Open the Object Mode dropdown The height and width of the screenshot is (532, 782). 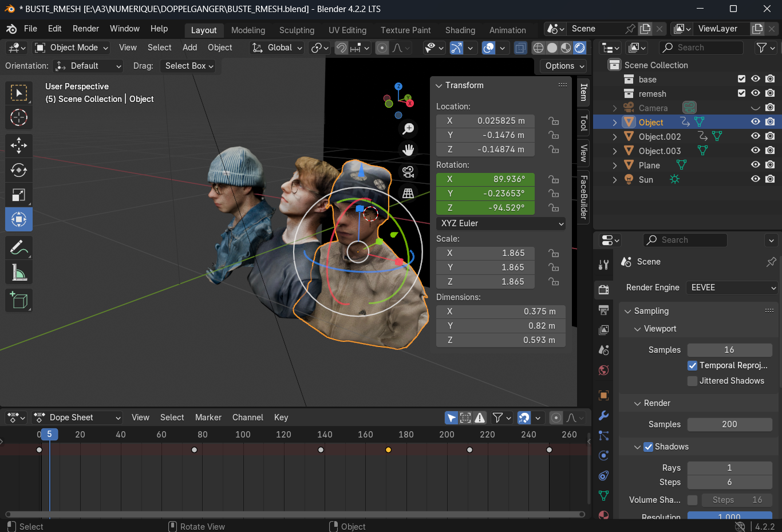pyautogui.click(x=70, y=48)
